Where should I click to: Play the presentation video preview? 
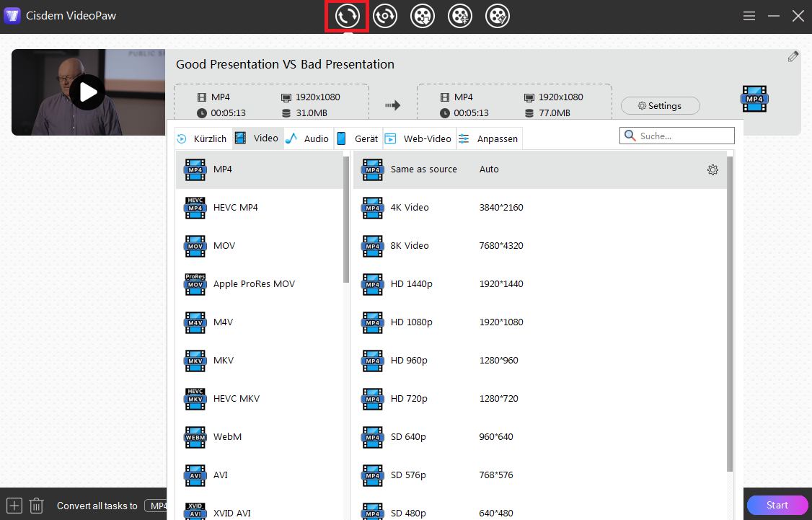pyautogui.click(x=88, y=92)
